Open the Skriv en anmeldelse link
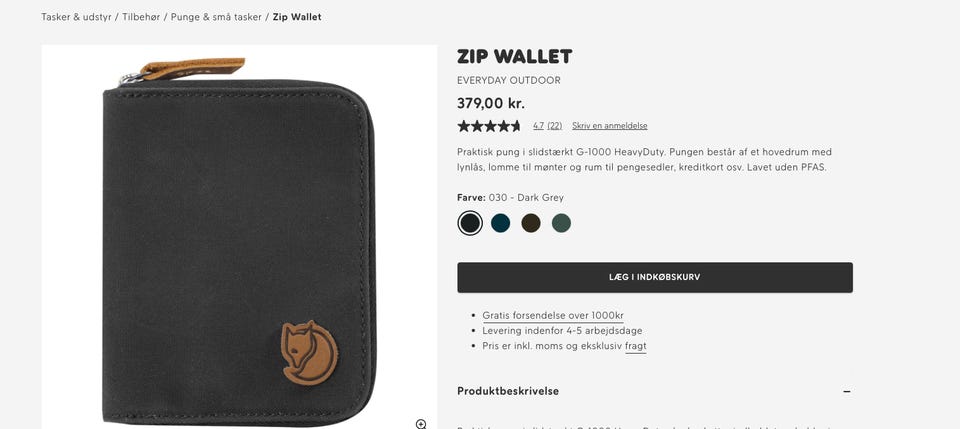Image resolution: width=960 pixels, height=429 pixels. coord(609,126)
